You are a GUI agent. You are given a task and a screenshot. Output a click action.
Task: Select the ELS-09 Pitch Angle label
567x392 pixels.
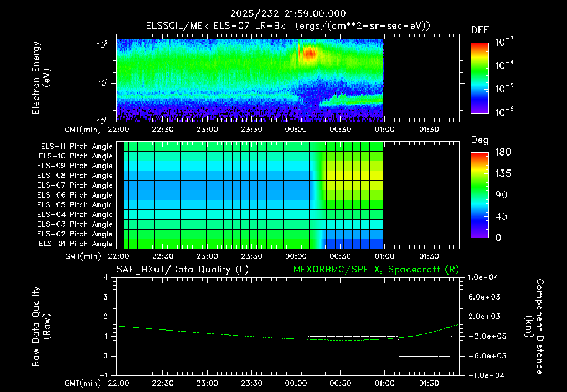tap(75, 166)
